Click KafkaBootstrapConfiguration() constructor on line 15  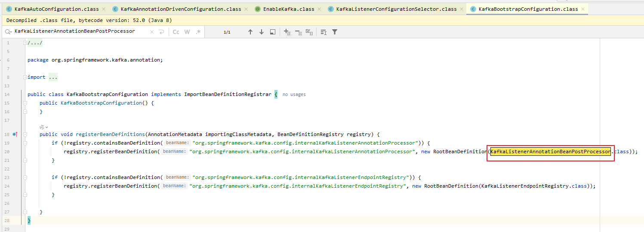[104, 103]
